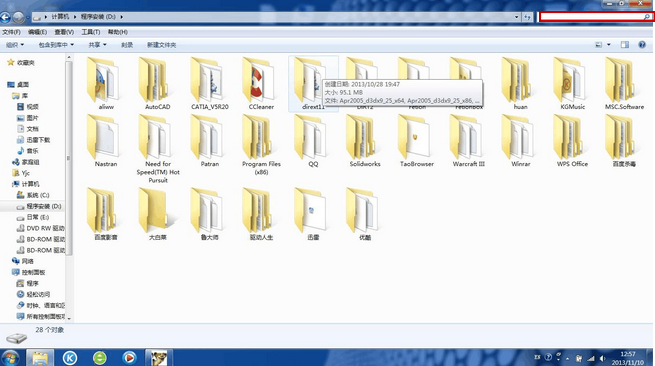Open the 文件(F) menu
This screenshot has height=366, width=655.
coord(11,32)
